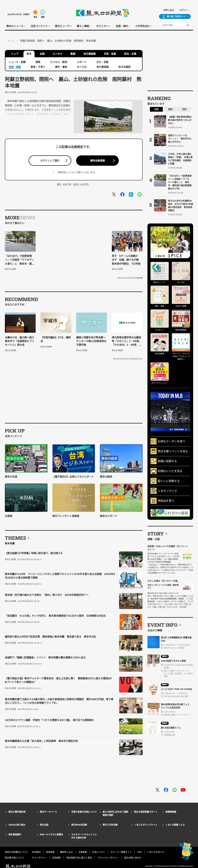This screenshot has width=198, height=868.
Task: Switch to 防災・災害 tab
Action: (x=130, y=54)
